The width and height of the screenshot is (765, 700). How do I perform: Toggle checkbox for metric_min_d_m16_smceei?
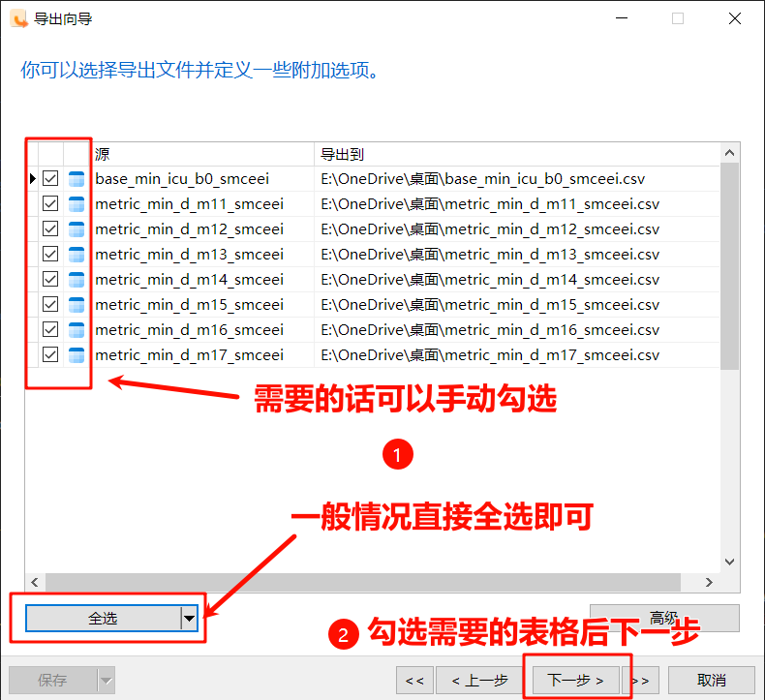pos(50,330)
